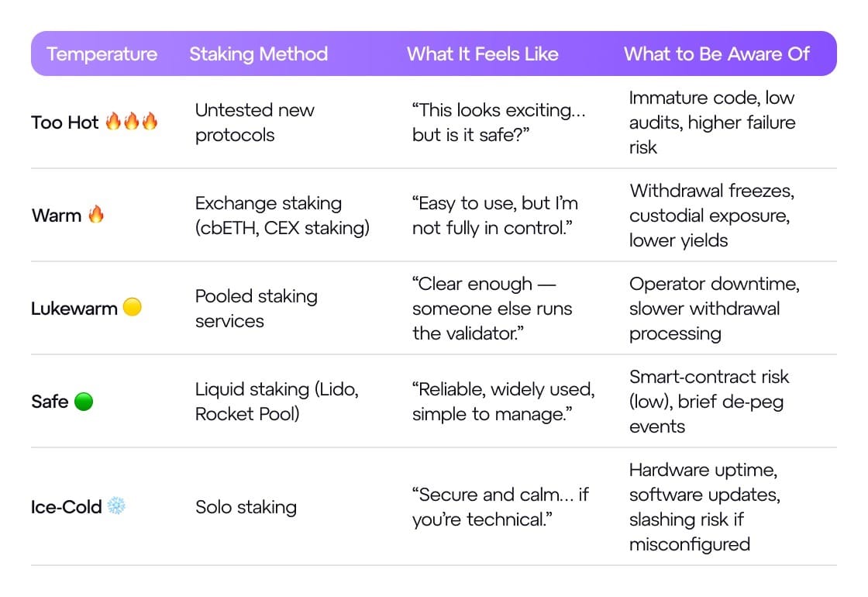868x597 pixels.
Task: Click the single flame icon next to Warm
Action: pos(96,215)
